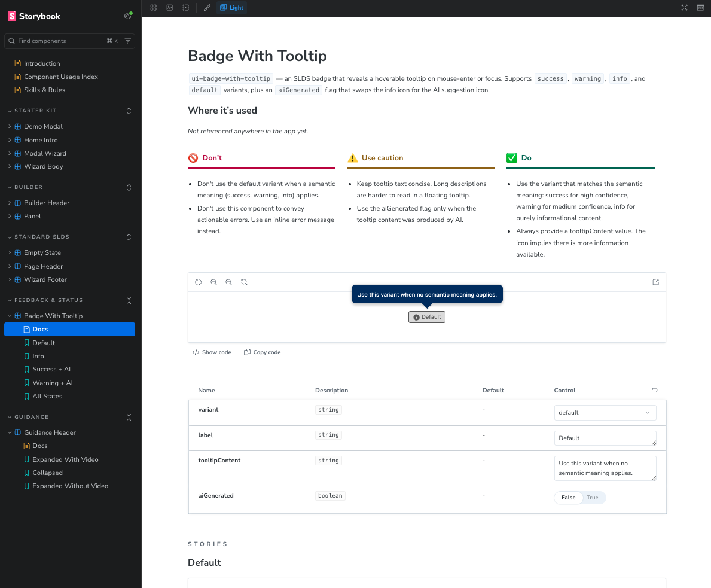This screenshot has height=588, width=711.
Task: Reset controls with undo arrow icon
Action: click(x=654, y=390)
